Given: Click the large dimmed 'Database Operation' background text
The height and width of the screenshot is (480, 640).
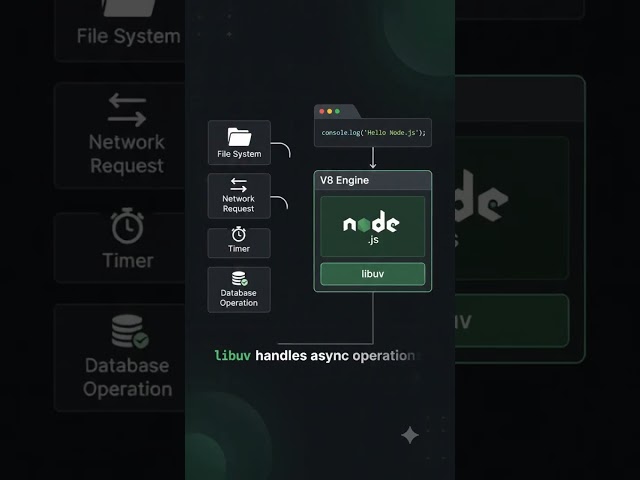Looking at the screenshot, I should (127, 377).
